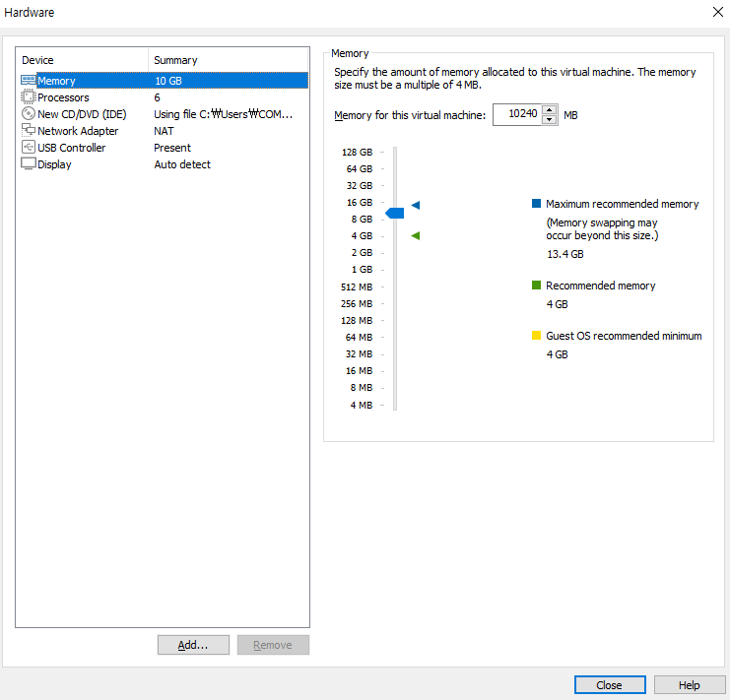The width and height of the screenshot is (730, 700).
Task: Click the 2 GB slider label
Action: coord(362,253)
